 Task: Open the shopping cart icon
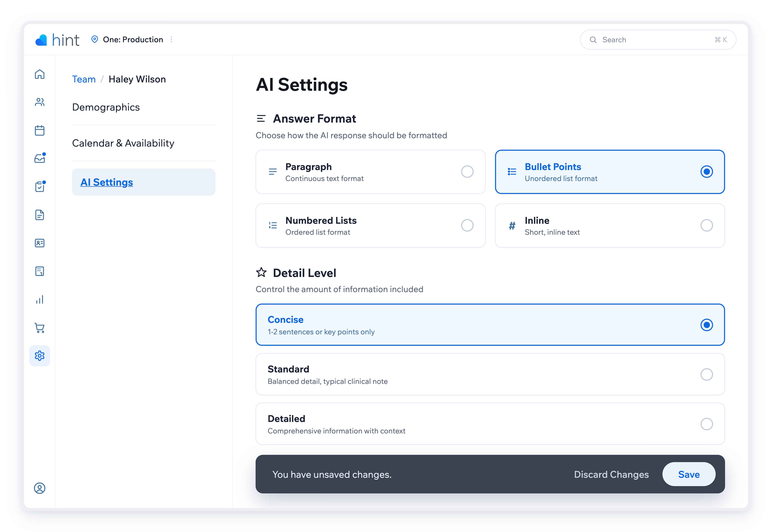pos(40,328)
